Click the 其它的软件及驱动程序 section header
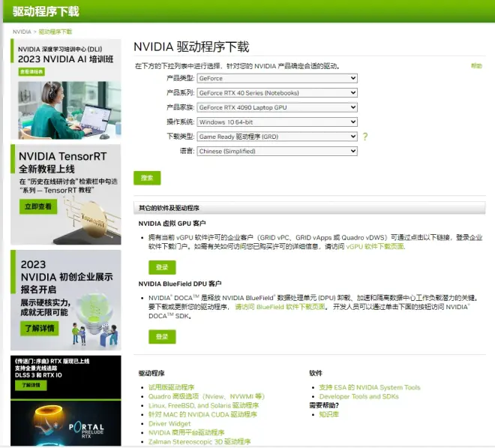The image size is (495, 448). [x=309, y=208]
